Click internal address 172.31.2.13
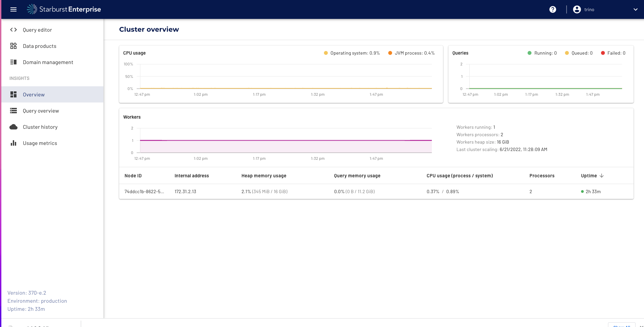The image size is (644, 327). [x=185, y=191]
